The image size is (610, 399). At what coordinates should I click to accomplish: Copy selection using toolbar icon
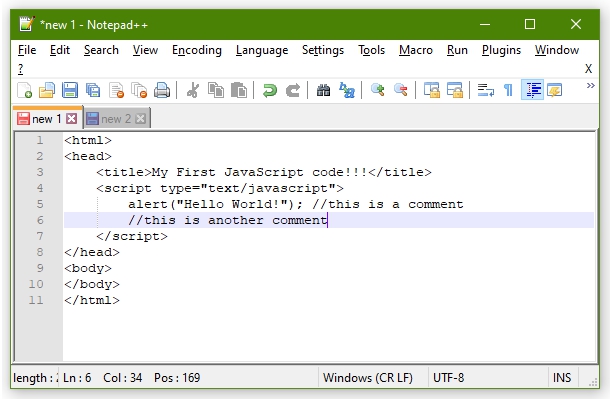tap(216, 90)
